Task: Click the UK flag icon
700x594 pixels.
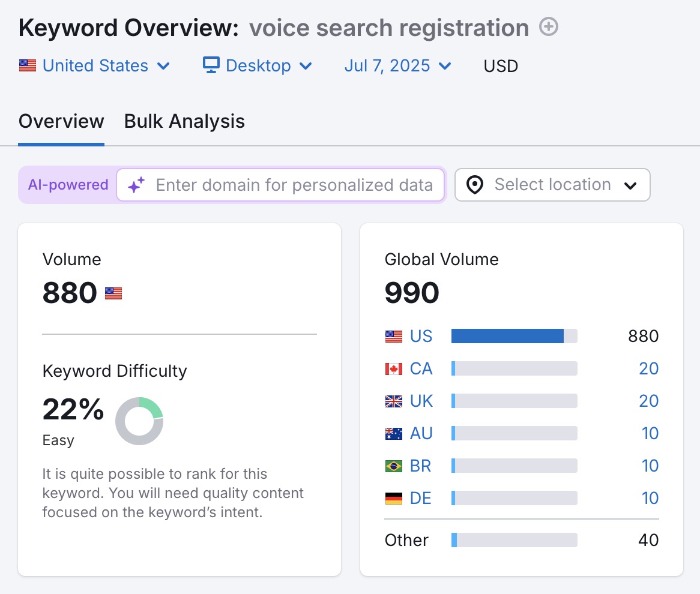Action: click(x=393, y=401)
